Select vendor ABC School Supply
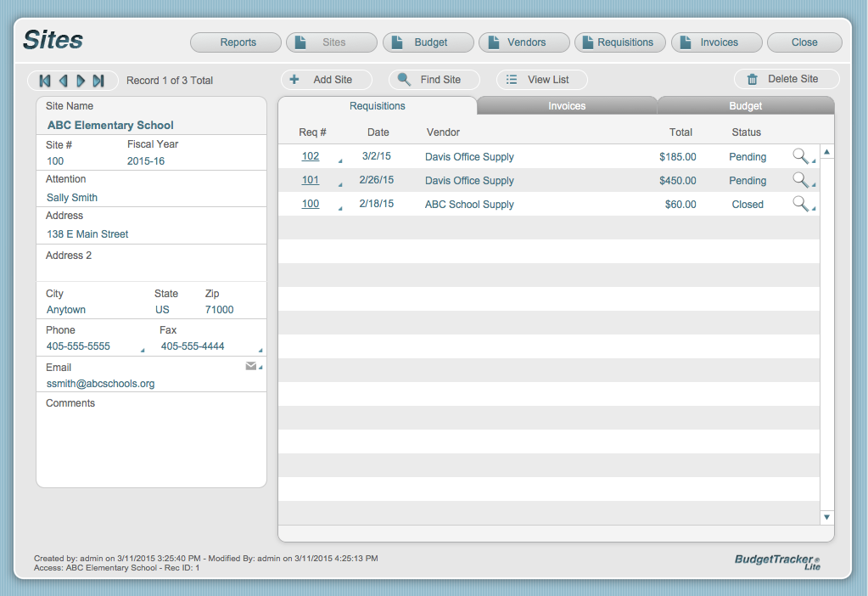The height and width of the screenshot is (596, 868). [x=469, y=205]
